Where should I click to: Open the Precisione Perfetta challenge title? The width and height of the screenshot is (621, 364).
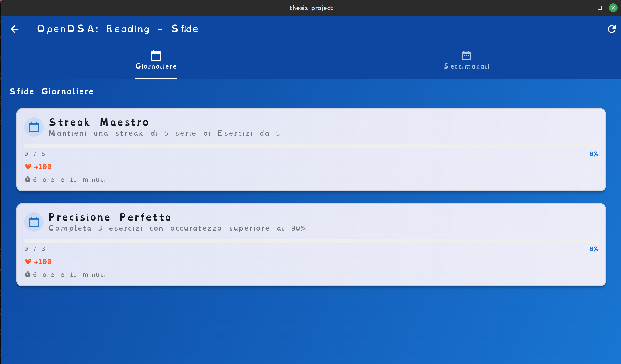110,217
